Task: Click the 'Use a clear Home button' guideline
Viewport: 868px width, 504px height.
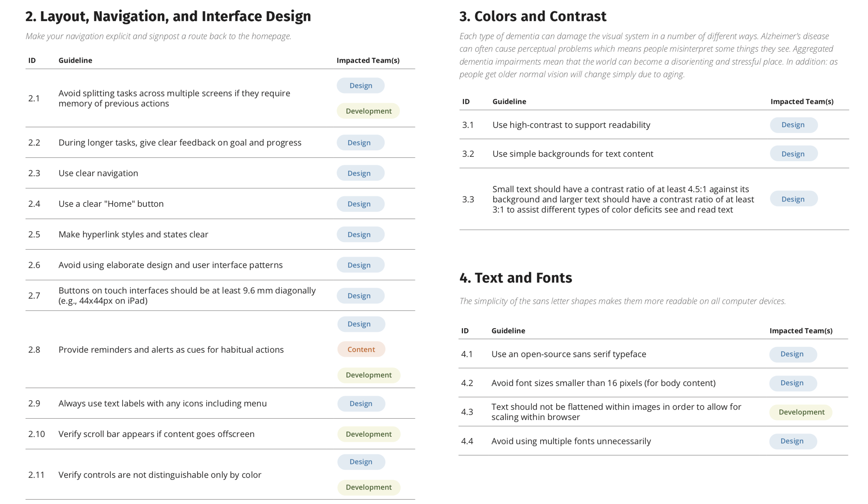Action: point(111,204)
